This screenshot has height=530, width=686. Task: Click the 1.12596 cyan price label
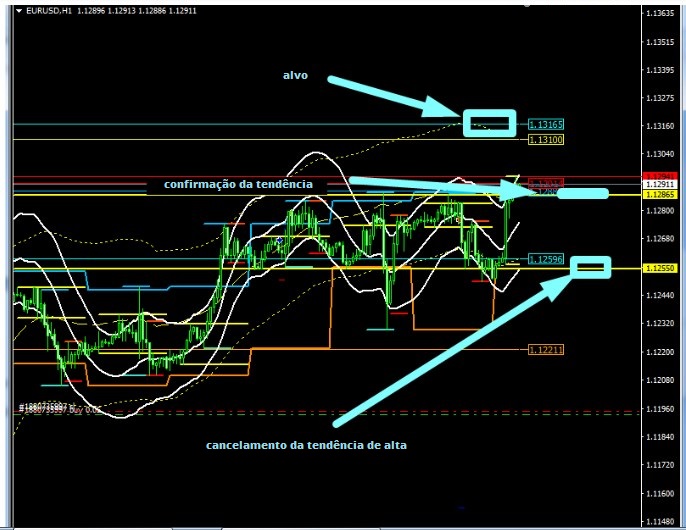pyautogui.click(x=546, y=258)
